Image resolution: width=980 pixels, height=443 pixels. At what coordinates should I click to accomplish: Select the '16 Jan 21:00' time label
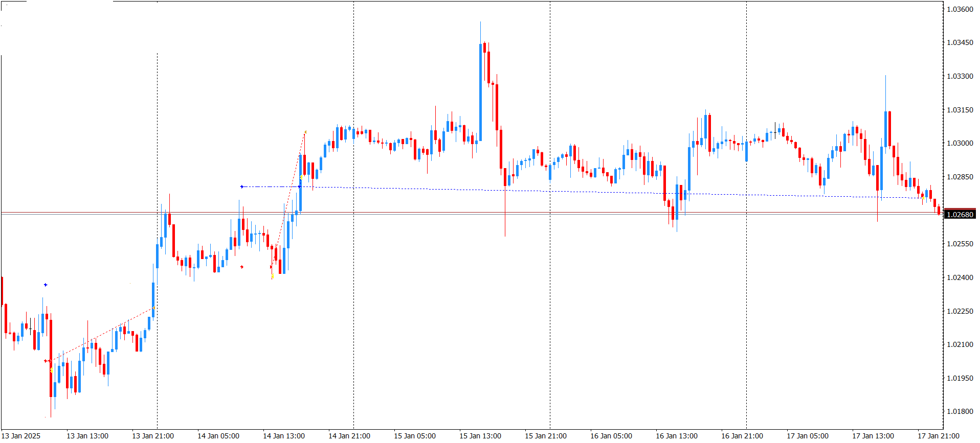click(742, 436)
